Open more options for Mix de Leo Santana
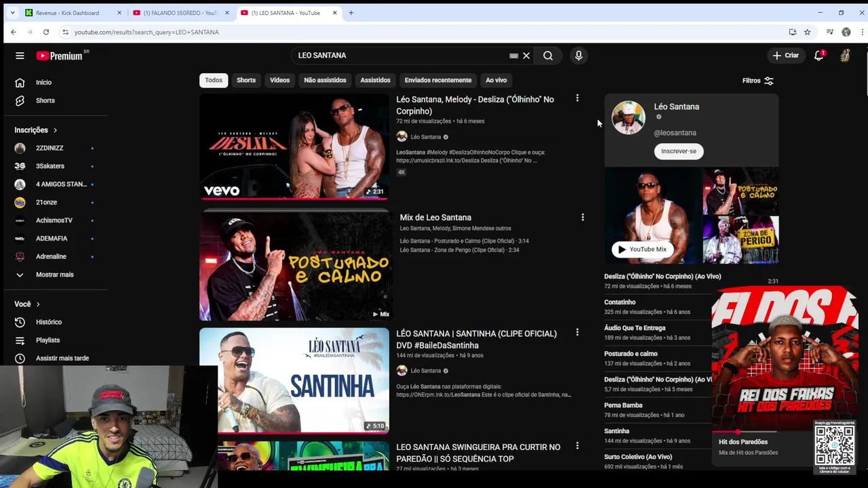The image size is (868, 488). click(583, 217)
